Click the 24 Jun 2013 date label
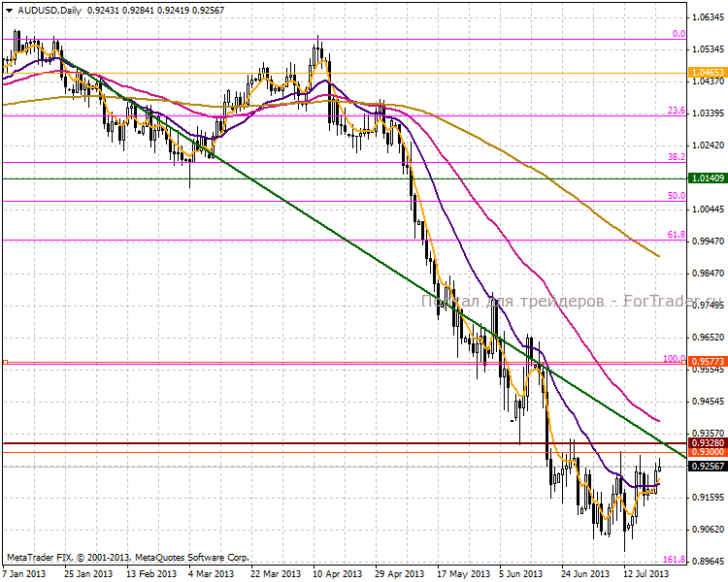The width and height of the screenshot is (728, 582). [585, 573]
